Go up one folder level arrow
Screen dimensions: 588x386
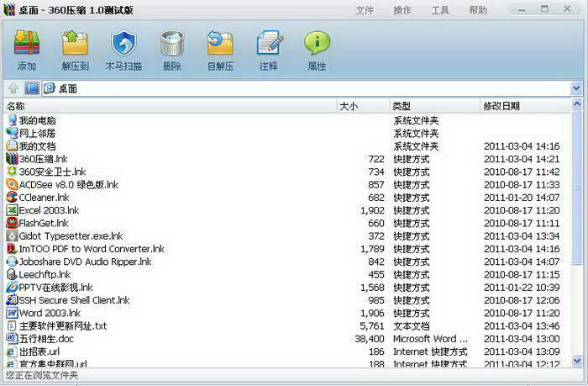coord(13,88)
